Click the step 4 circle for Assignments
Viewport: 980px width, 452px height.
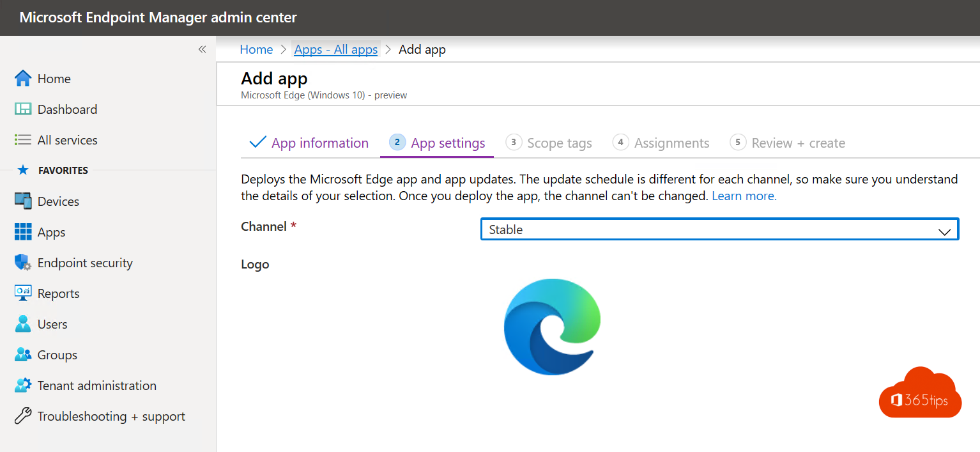point(620,142)
